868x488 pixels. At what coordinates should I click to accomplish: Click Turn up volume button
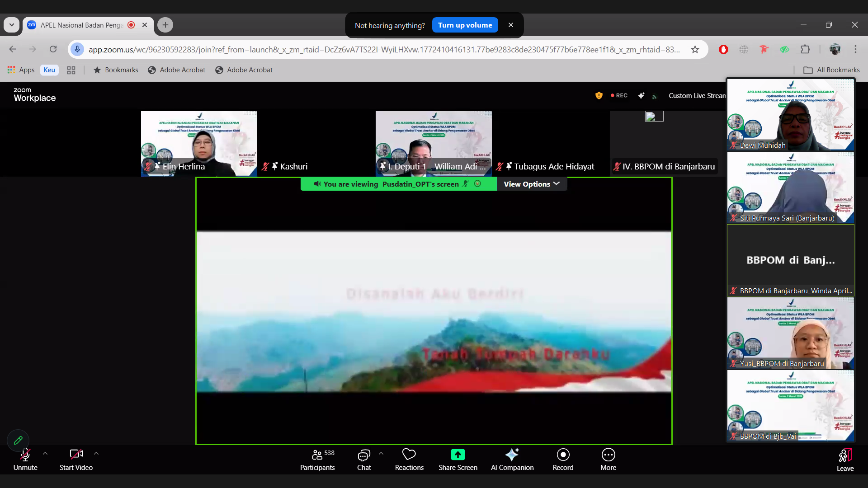[x=465, y=25]
